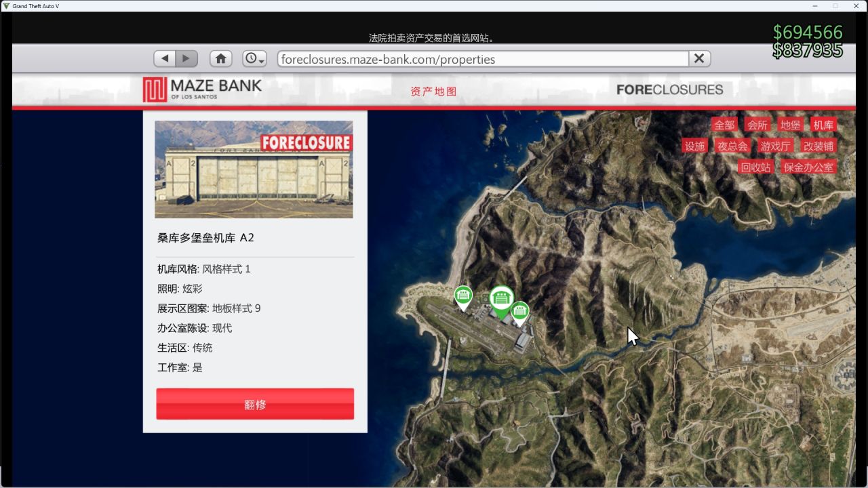Click the property title 桑库多堡垒机库 A2
Screen dimensions: 868x488
pos(205,238)
